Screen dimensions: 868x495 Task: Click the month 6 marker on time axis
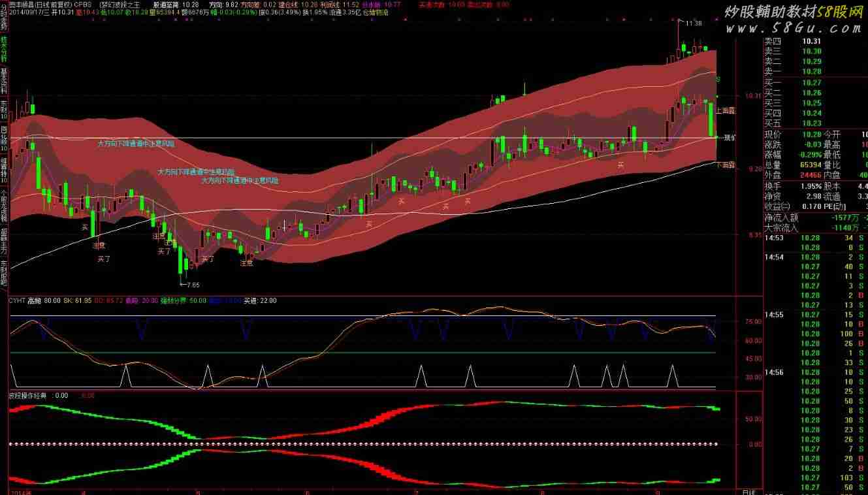coord(306,491)
